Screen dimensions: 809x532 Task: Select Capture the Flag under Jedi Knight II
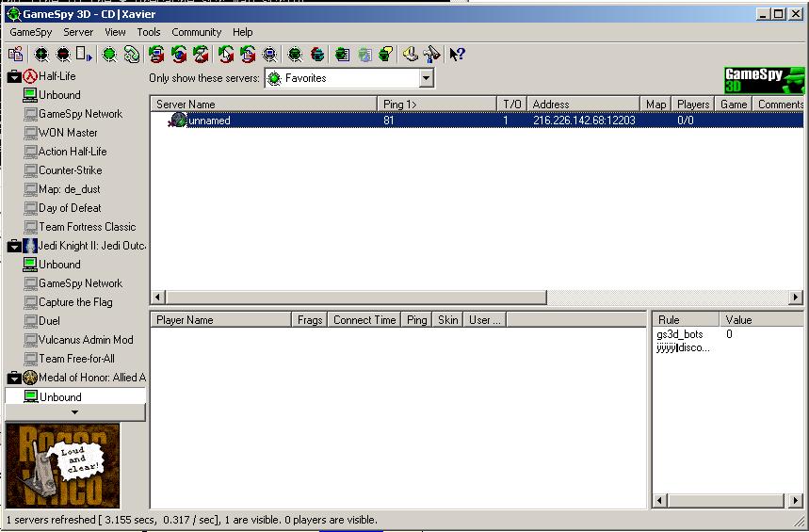75,302
